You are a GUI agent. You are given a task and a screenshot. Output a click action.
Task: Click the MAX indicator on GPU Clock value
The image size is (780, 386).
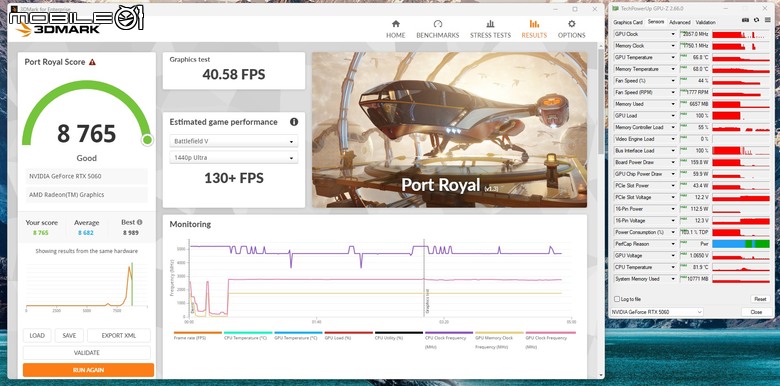click(x=682, y=32)
